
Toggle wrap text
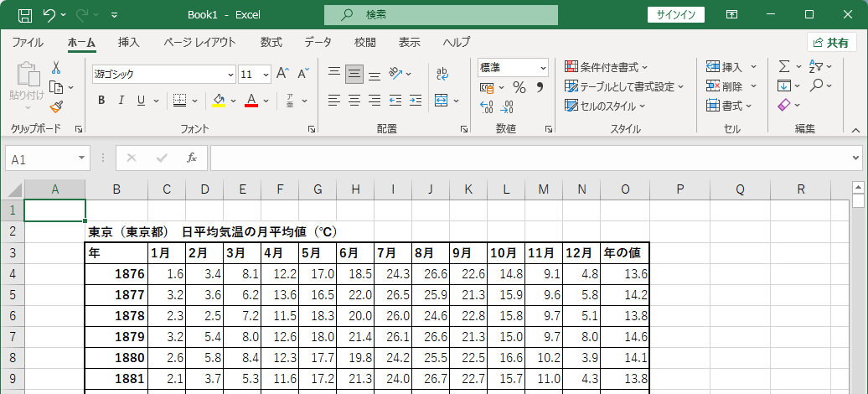pos(442,73)
